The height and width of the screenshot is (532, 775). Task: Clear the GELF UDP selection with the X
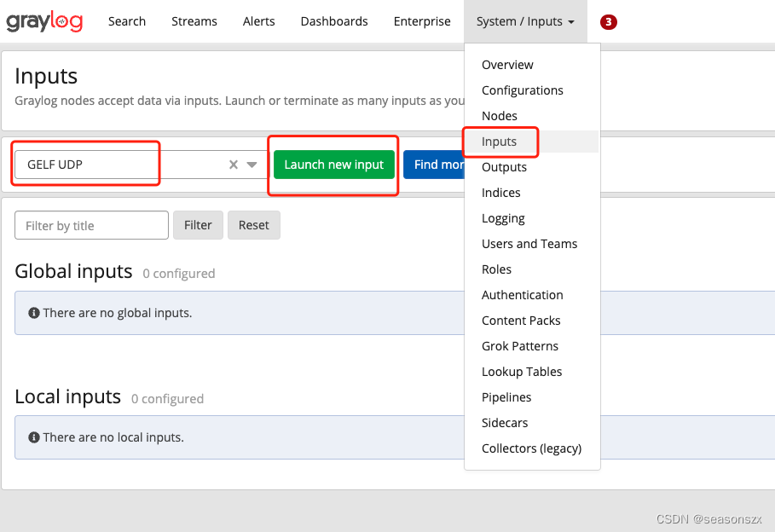pos(234,165)
